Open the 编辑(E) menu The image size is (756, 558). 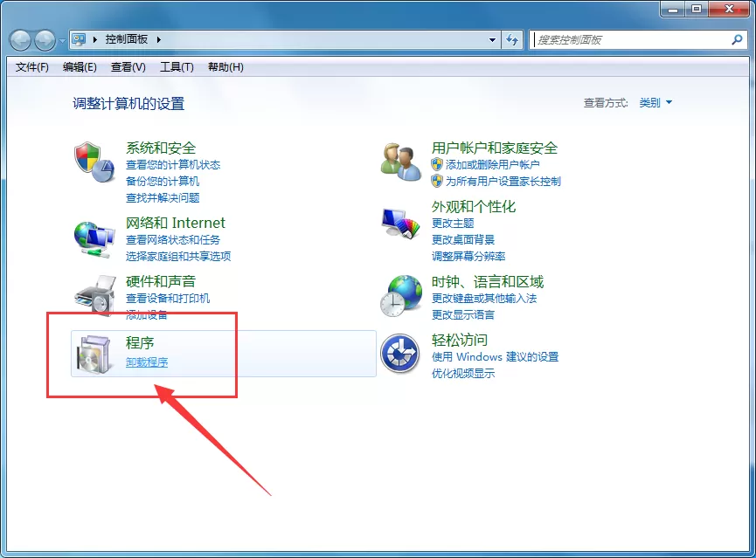coord(80,67)
